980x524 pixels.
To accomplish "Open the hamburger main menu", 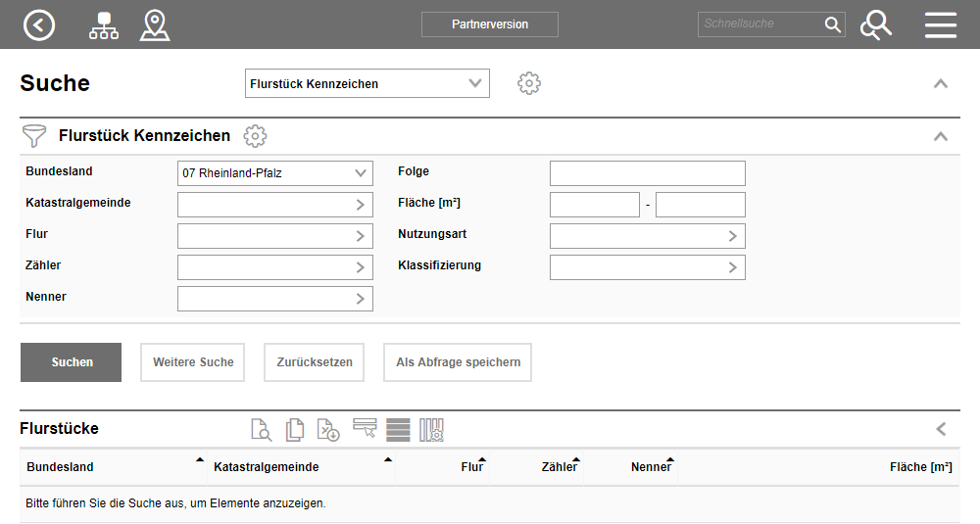I will click(941, 24).
